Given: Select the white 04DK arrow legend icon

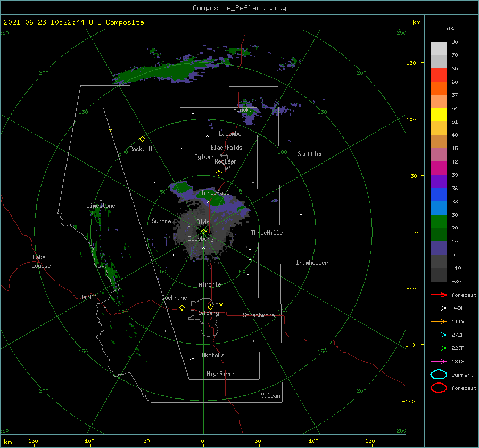Looking at the screenshot, I should coord(439,308).
